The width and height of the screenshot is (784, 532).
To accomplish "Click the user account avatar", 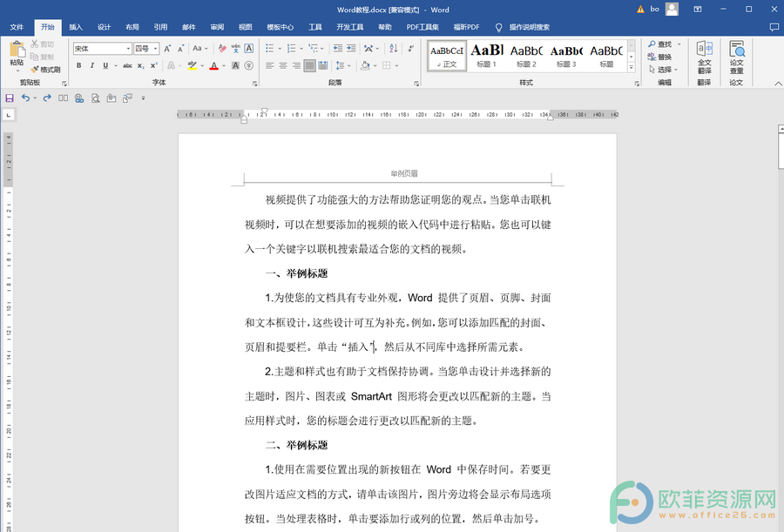I will point(672,9).
